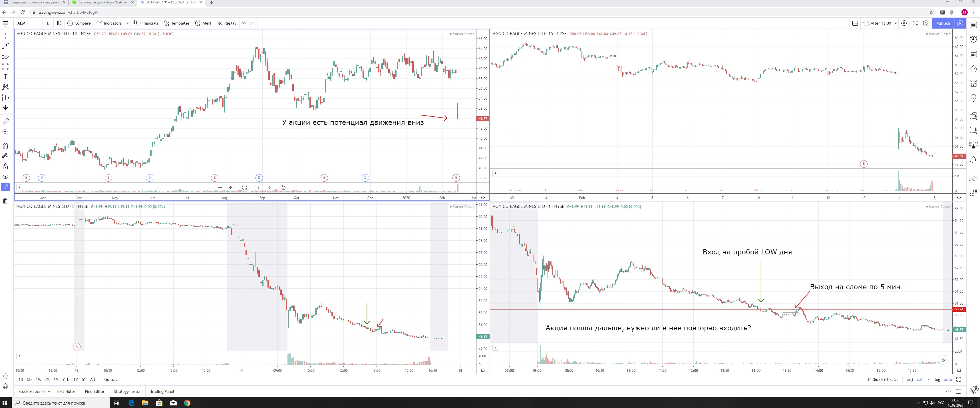Hide all drawings with eye icon

coord(5,177)
